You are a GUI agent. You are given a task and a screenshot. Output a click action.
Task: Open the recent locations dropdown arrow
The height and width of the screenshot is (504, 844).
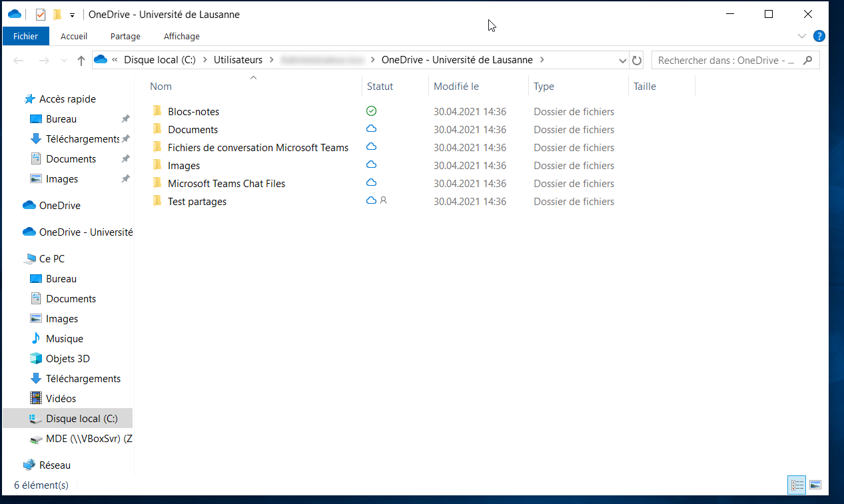point(64,61)
